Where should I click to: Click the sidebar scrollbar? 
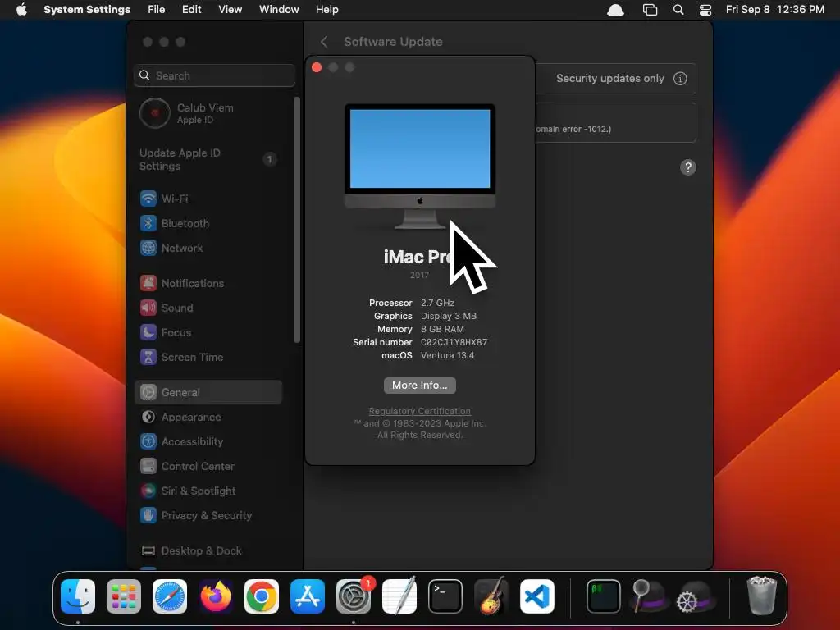point(297,220)
